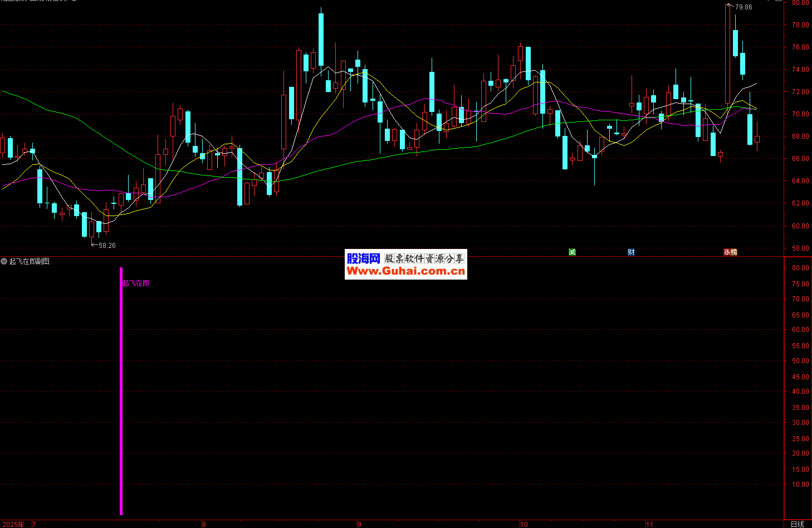Click the 76.00 main chart price label
This screenshot has width=812, height=528.
tap(800, 47)
